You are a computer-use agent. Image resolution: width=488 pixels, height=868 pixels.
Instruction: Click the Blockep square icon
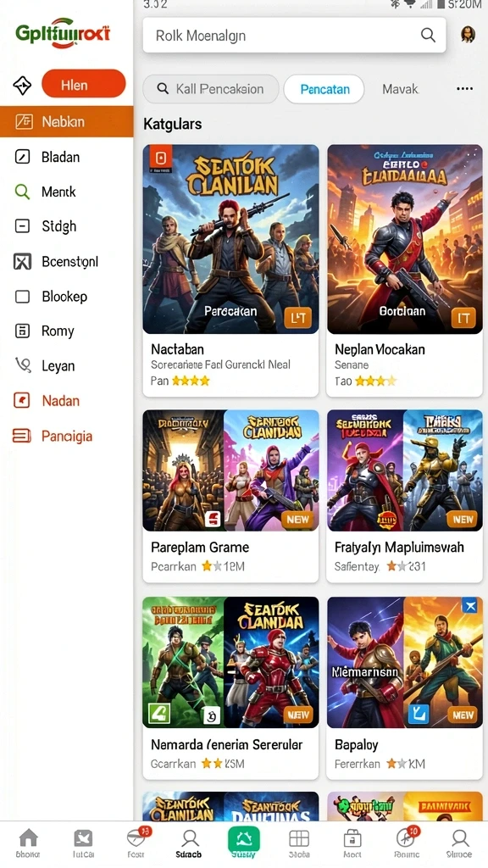(22, 296)
